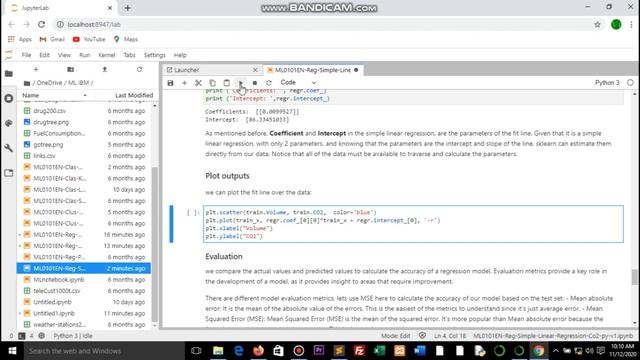Click the file browser vertical scrollbar

[155, 245]
